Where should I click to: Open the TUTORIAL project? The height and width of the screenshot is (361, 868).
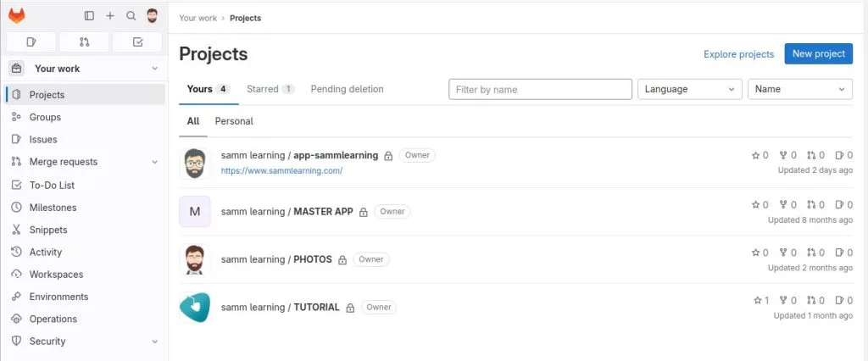280,308
